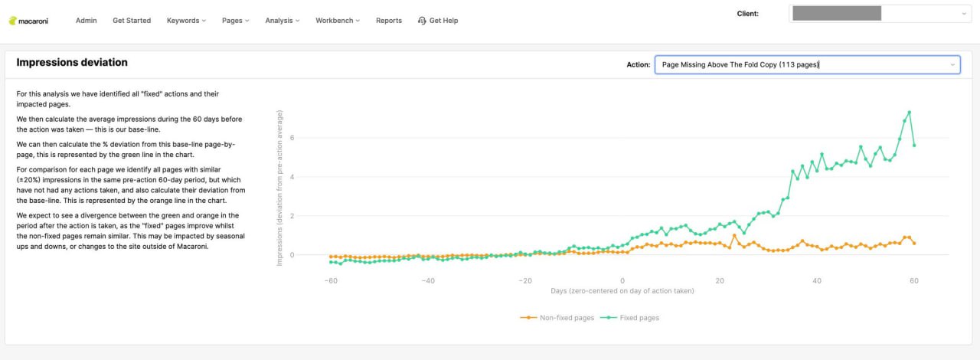
Task: Toggle Non-fixed pages legend series
Action: (x=557, y=317)
